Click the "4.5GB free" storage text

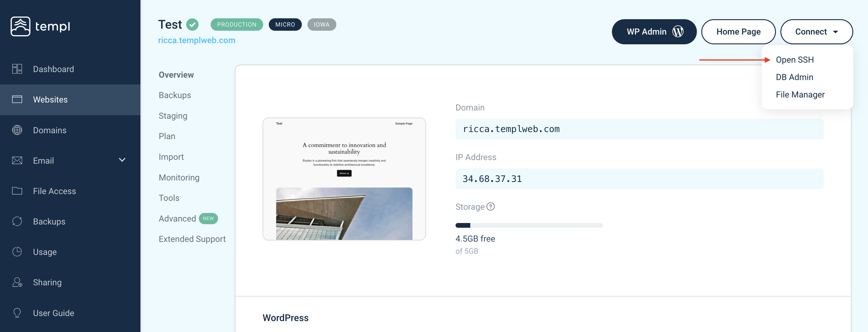pyautogui.click(x=475, y=239)
